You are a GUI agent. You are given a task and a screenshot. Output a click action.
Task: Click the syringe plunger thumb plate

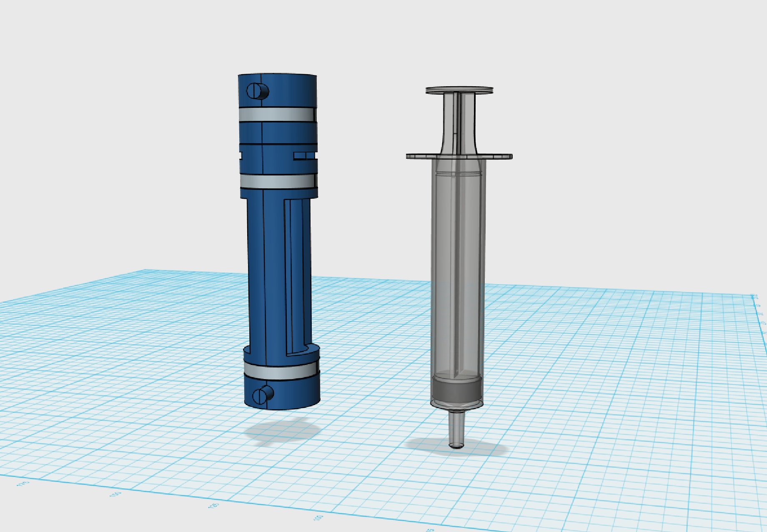(459, 90)
